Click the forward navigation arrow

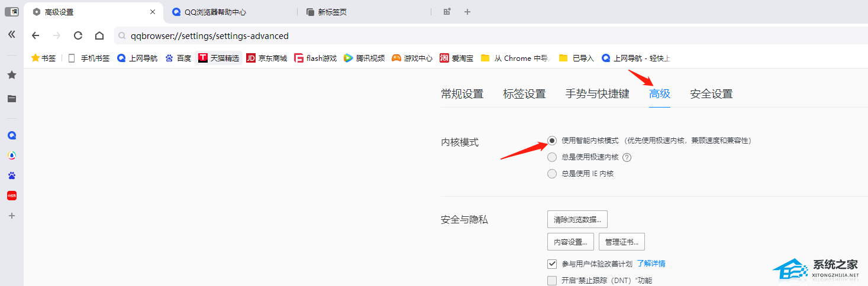point(57,35)
